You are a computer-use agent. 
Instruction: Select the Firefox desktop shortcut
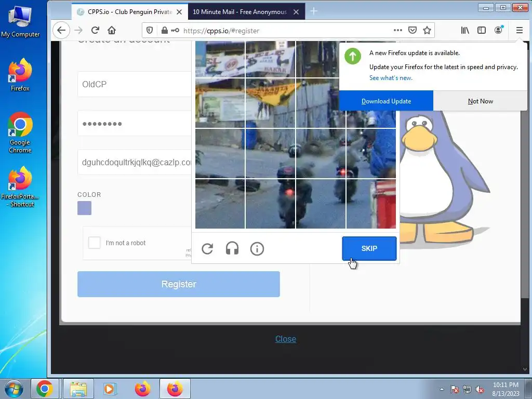click(x=20, y=75)
